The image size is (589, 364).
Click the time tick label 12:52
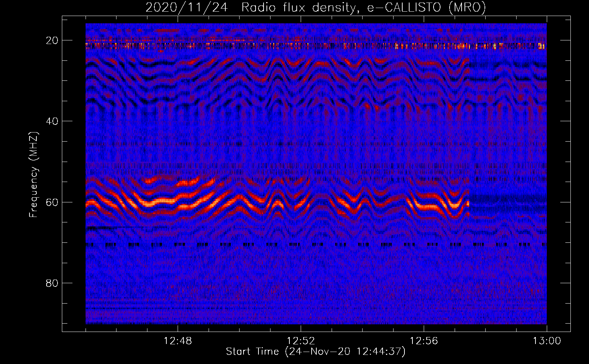[301, 341]
